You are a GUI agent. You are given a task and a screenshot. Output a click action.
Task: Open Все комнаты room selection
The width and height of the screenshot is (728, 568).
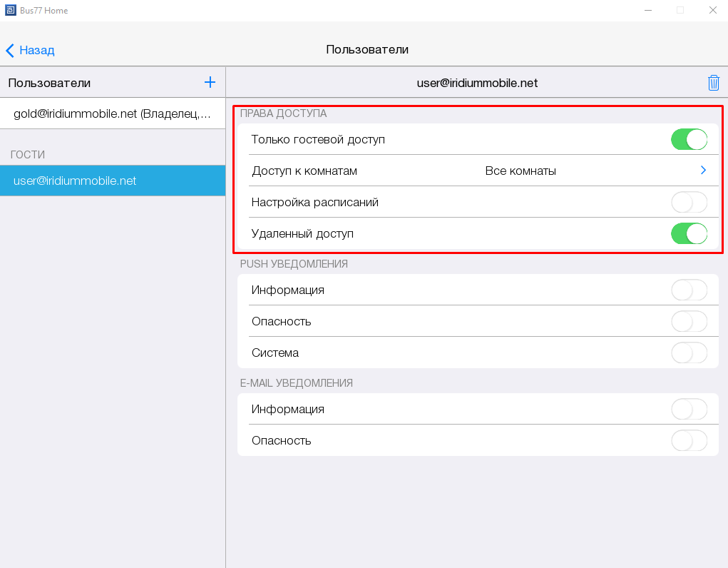pos(521,171)
